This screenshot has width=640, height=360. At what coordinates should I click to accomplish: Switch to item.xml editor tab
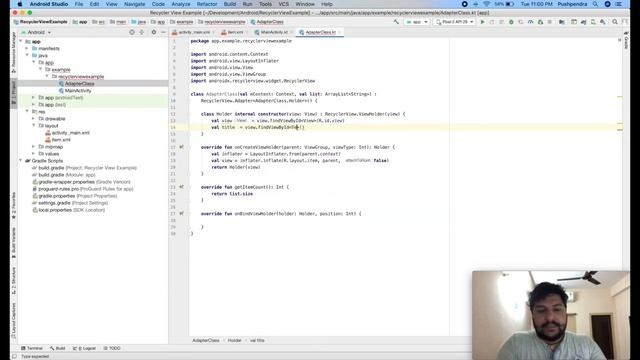point(233,32)
